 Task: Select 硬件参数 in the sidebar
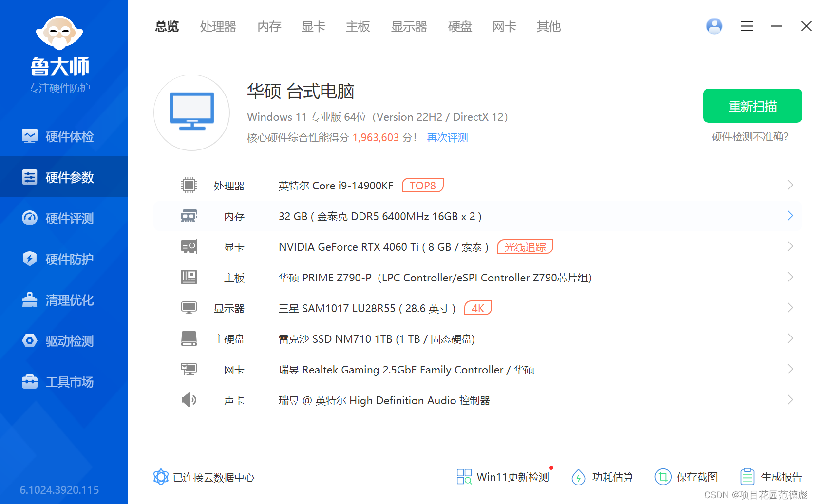click(x=64, y=177)
